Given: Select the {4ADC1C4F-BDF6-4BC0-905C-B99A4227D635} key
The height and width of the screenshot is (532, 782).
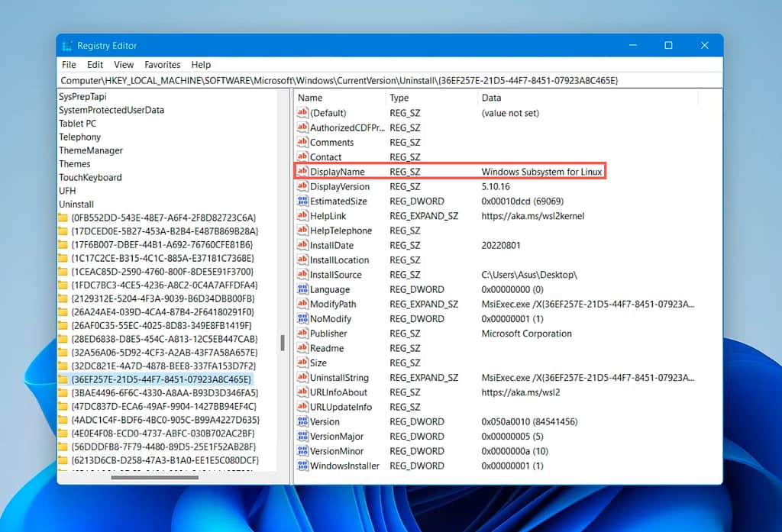Looking at the screenshot, I should (x=165, y=420).
